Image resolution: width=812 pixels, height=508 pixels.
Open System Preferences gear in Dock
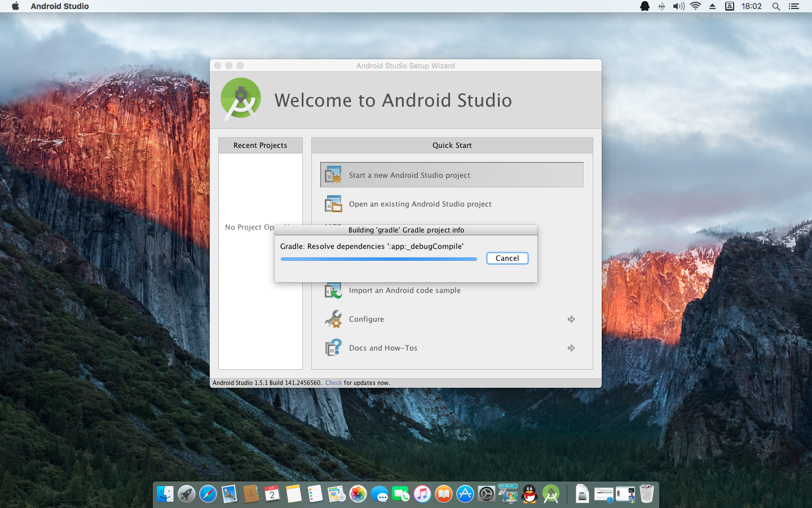(x=487, y=494)
